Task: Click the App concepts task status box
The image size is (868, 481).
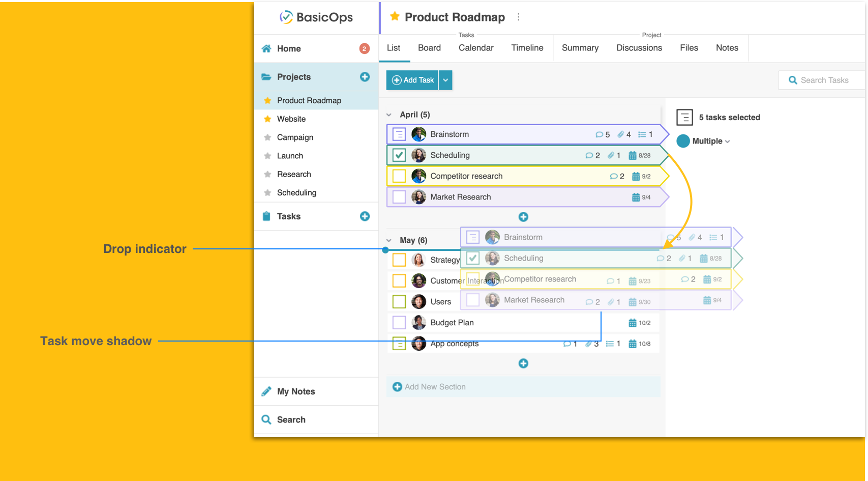Action: click(x=399, y=344)
